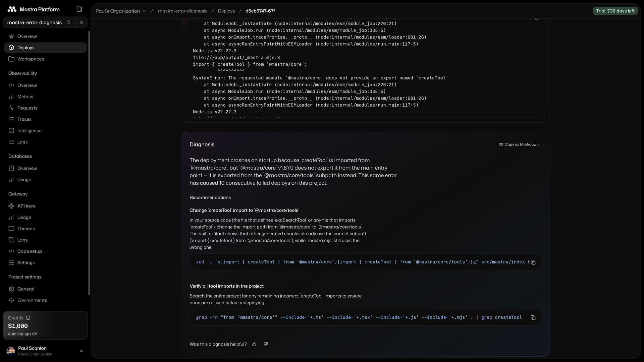
Task: Click the Environments icon
Action: click(x=11, y=300)
